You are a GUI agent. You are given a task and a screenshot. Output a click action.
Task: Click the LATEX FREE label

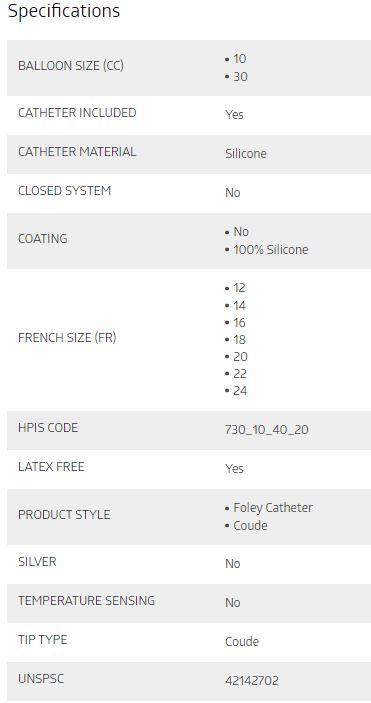[x=52, y=467]
